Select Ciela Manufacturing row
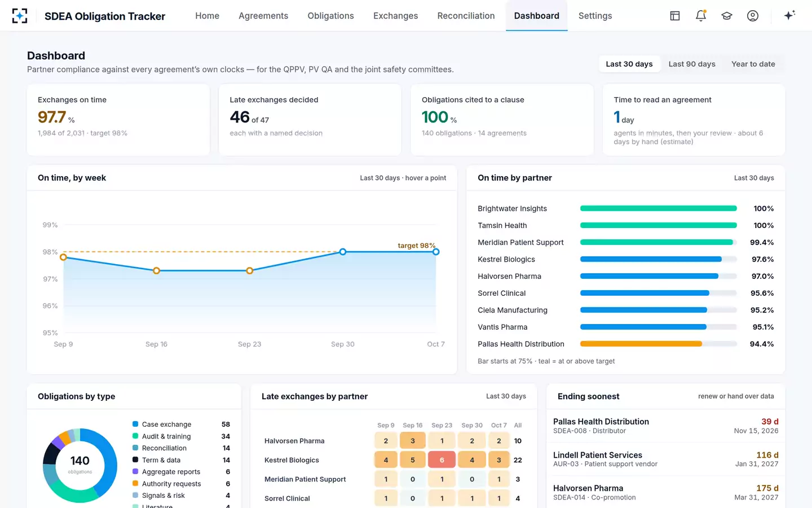Image resolution: width=812 pixels, height=508 pixels. coord(625,310)
